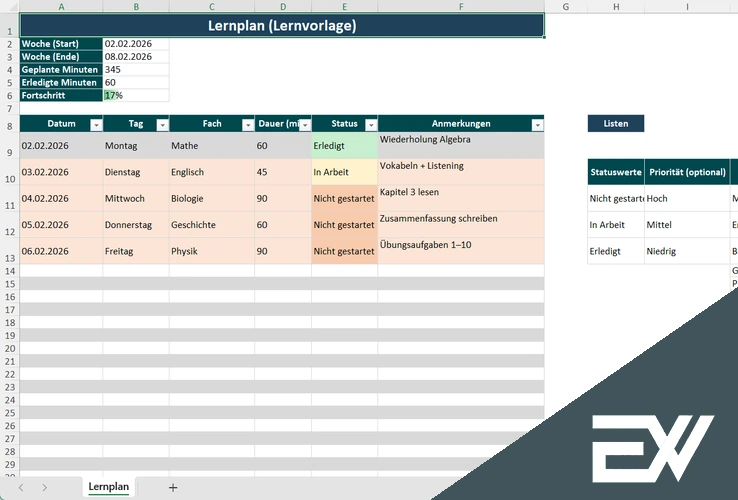This screenshot has width=738, height=500.
Task: Select the column G header
Action: coord(566,6)
